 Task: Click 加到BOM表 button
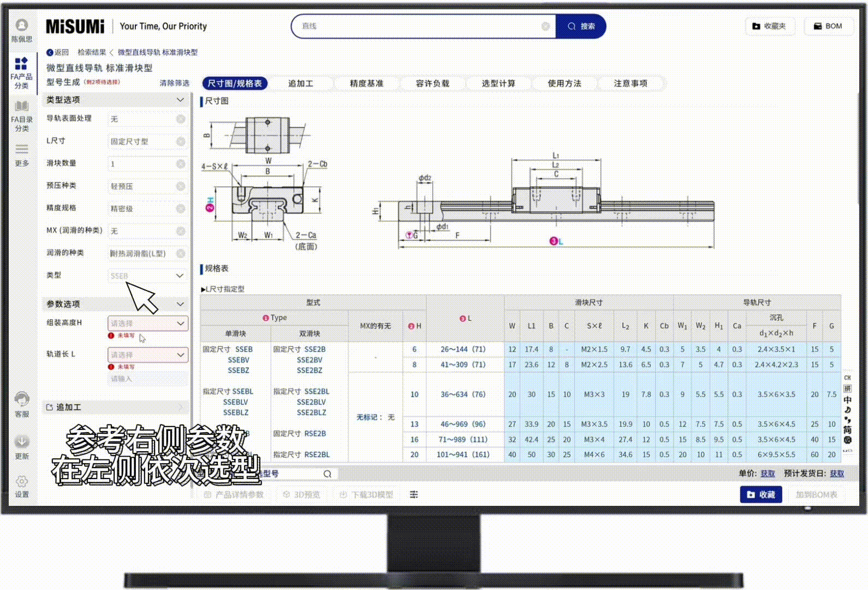click(816, 494)
